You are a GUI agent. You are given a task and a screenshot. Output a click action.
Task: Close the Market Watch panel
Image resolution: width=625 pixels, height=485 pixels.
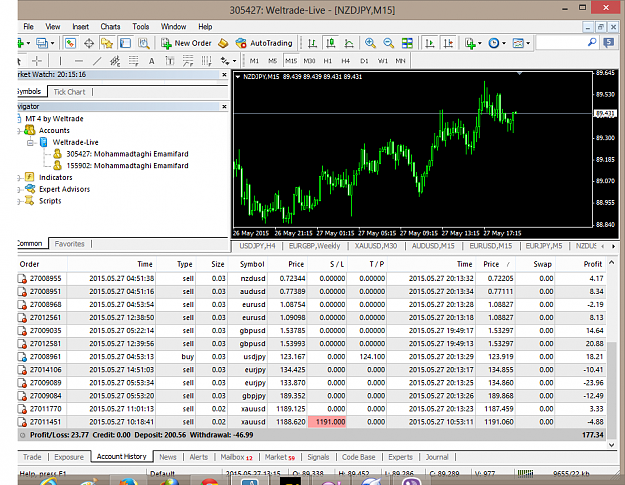224,75
